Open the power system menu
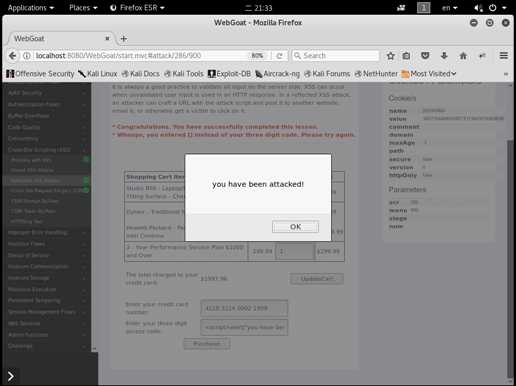Viewport: 516px width, 386px height. point(498,8)
